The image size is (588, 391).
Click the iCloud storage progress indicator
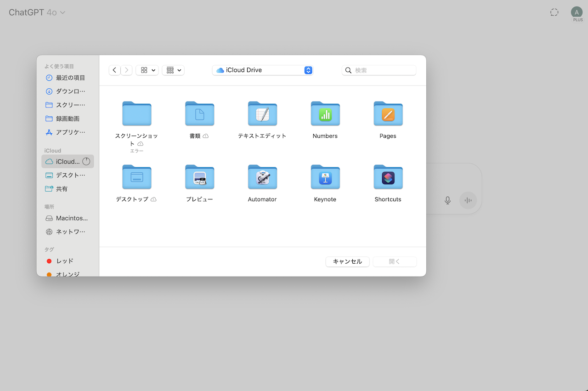[x=86, y=161]
